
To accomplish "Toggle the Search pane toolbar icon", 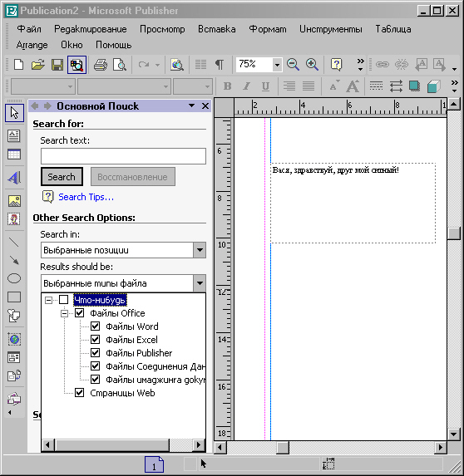I will tap(77, 65).
